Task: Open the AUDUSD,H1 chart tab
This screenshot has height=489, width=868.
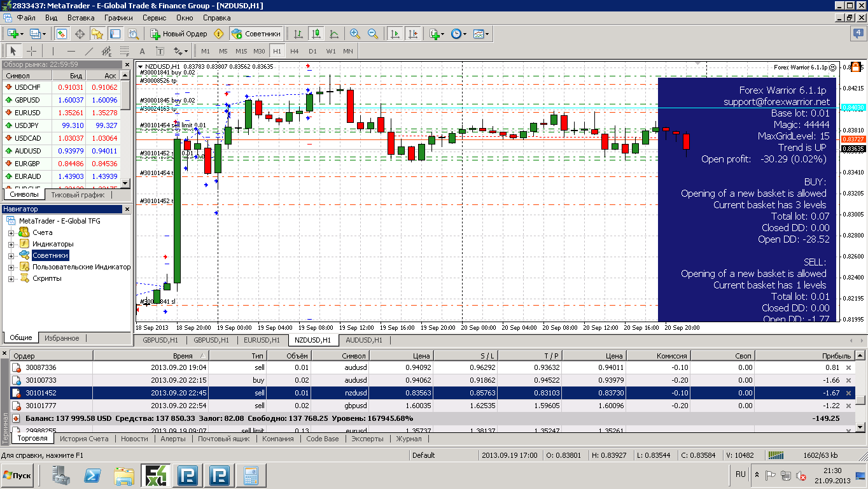Action: (364, 340)
